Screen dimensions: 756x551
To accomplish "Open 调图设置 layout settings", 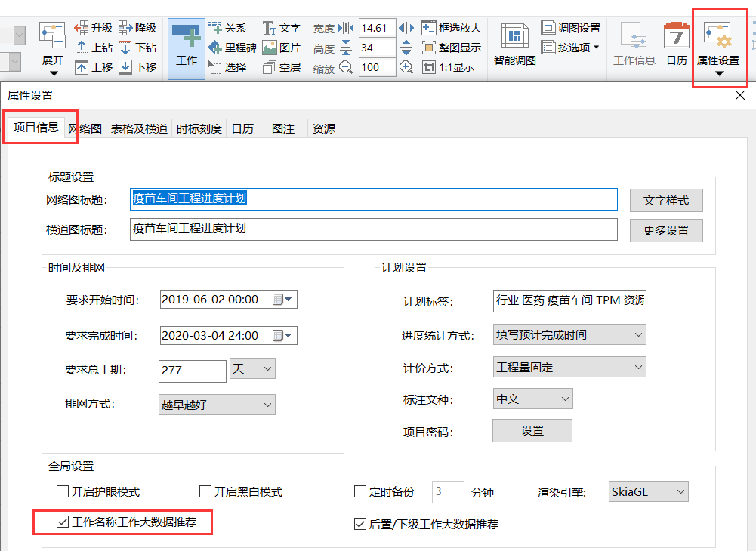I will click(571, 28).
